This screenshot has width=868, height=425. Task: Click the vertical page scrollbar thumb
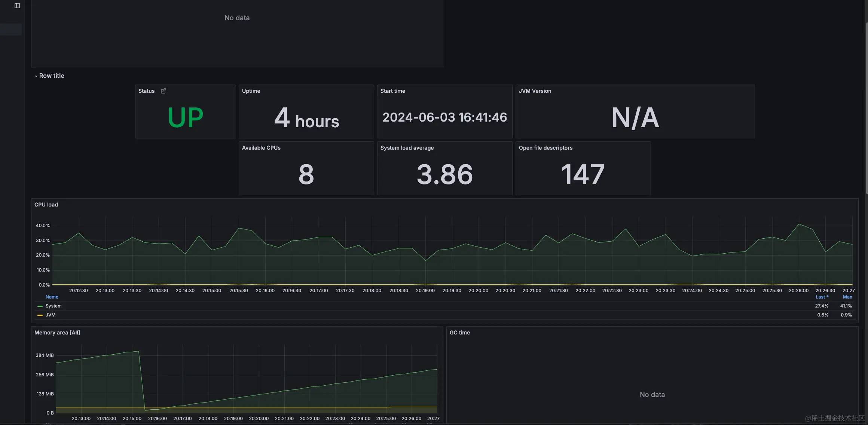(x=866, y=108)
